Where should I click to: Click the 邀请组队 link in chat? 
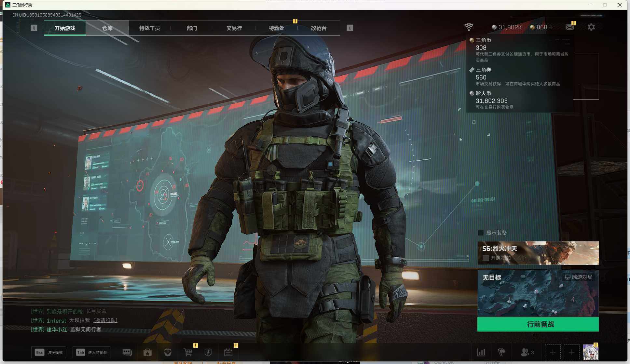coord(105,320)
